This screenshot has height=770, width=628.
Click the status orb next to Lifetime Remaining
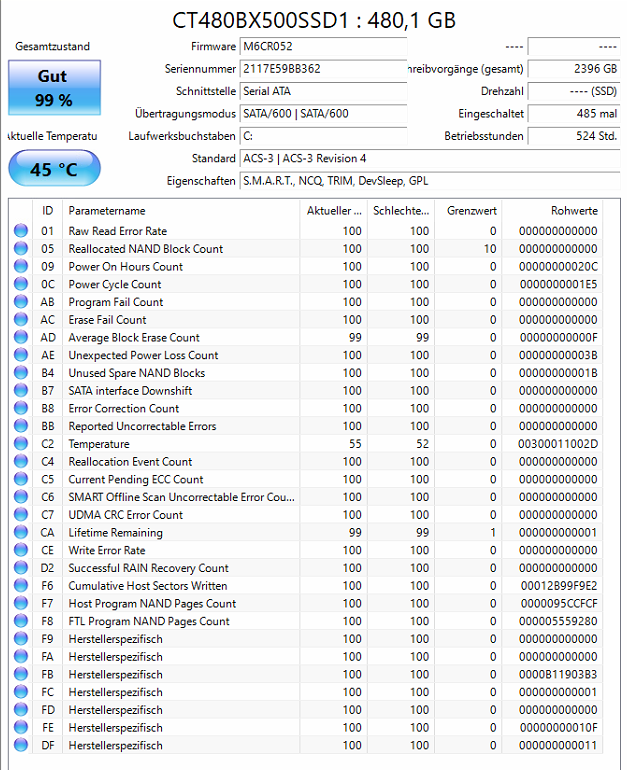click(x=21, y=532)
